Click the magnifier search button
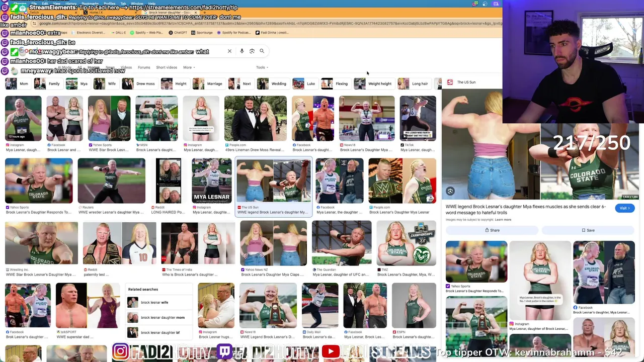Viewport: 644px width, 362px height. 262,51
